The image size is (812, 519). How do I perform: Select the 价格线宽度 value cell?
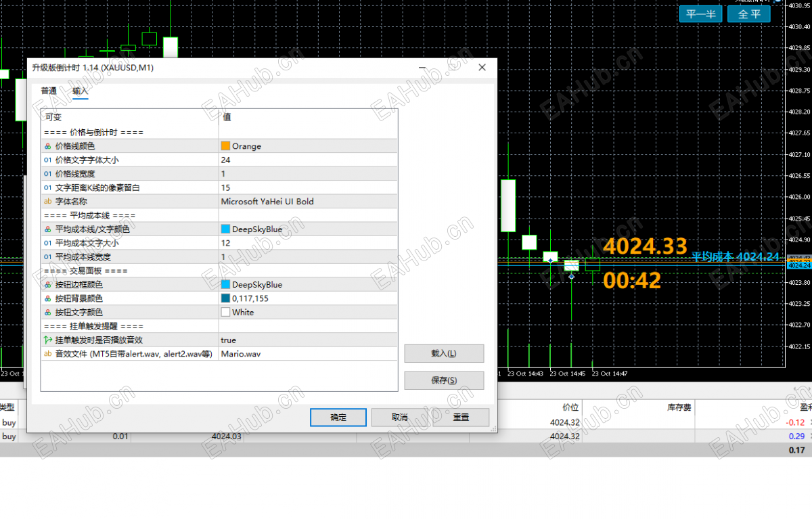pos(308,174)
